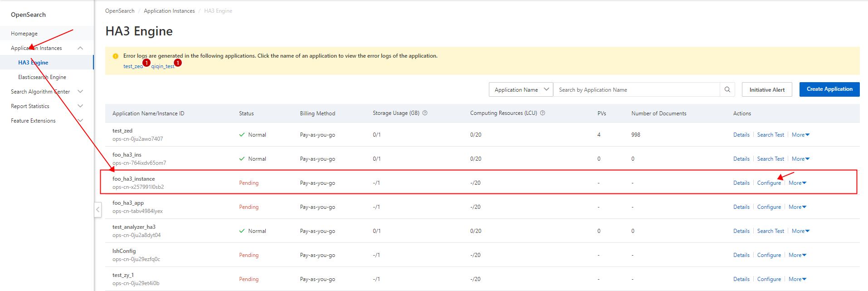The image size is (868, 291).
Task: Open the qiqin_test error log link
Action: (x=162, y=66)
